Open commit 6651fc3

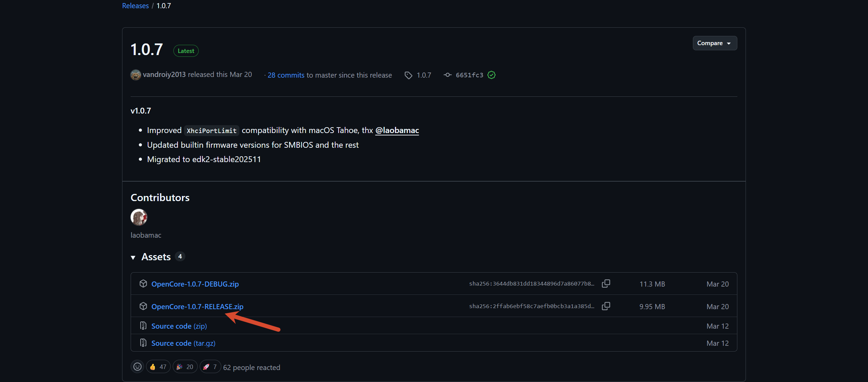[x=470, y=75]
